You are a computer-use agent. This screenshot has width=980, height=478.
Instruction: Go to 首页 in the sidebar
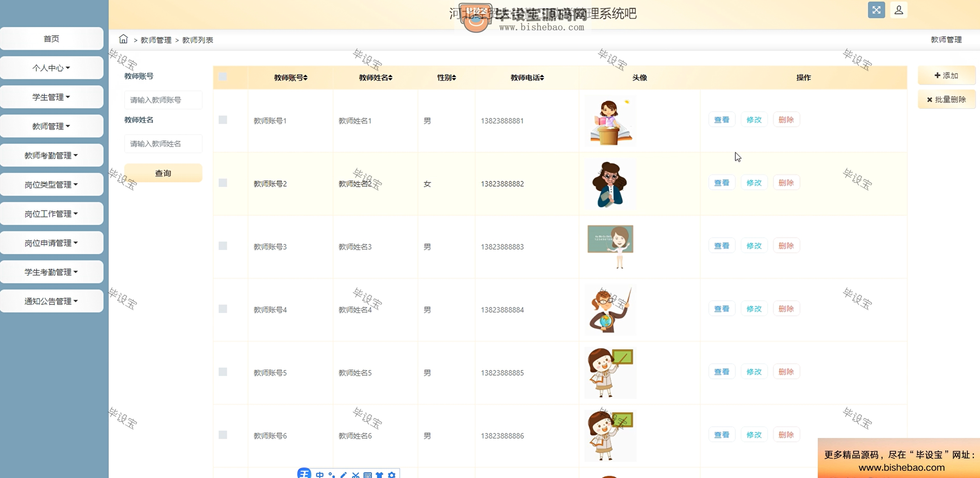(x=52, y=38)
